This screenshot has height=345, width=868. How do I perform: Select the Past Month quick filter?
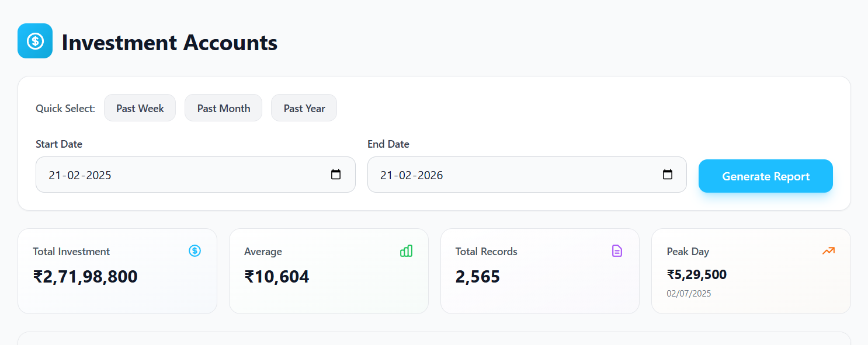click(223, 107)
